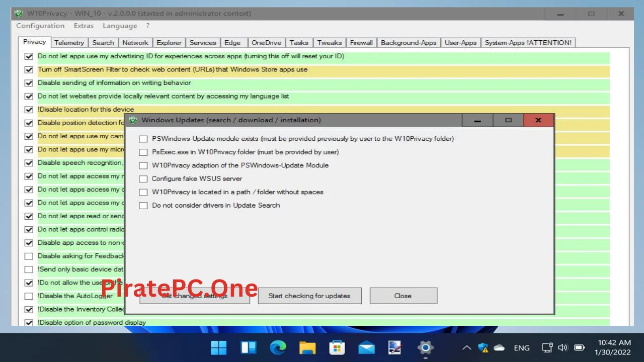
Task: Uncheck advertising ID option in the main window
Action: point(29,56)
